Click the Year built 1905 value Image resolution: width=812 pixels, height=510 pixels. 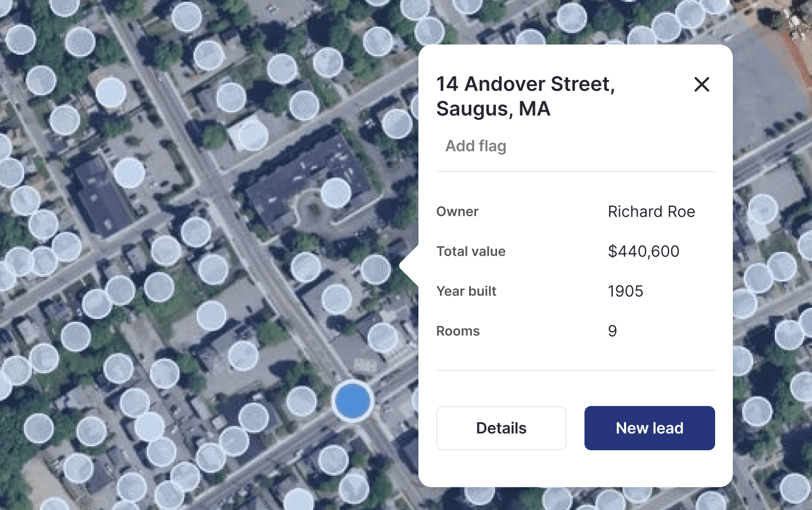click(x=625, y=291)
